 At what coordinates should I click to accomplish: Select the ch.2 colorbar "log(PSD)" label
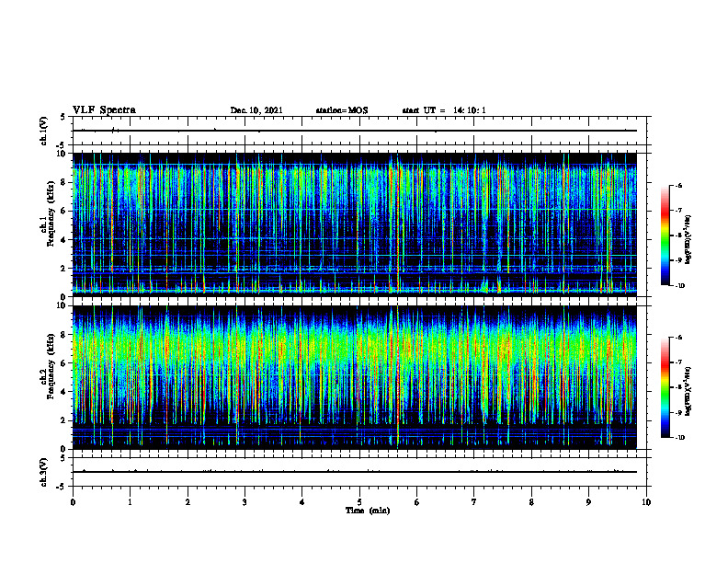coord(688,392)
